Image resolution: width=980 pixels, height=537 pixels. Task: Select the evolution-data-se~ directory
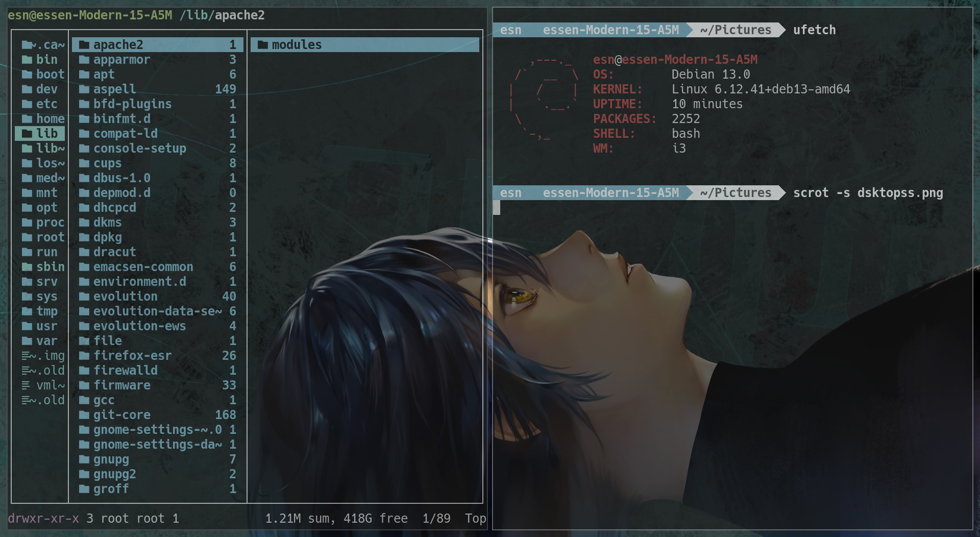[158, 311]
